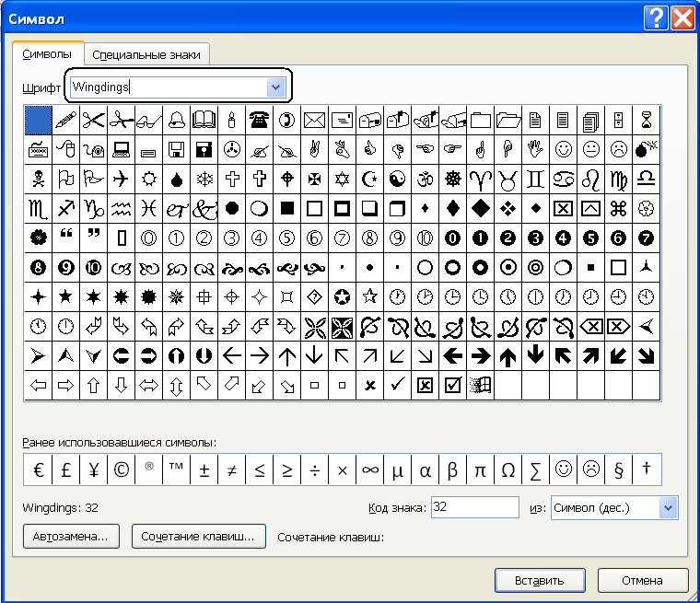Click the Вставить button

[x=540, y=580]
